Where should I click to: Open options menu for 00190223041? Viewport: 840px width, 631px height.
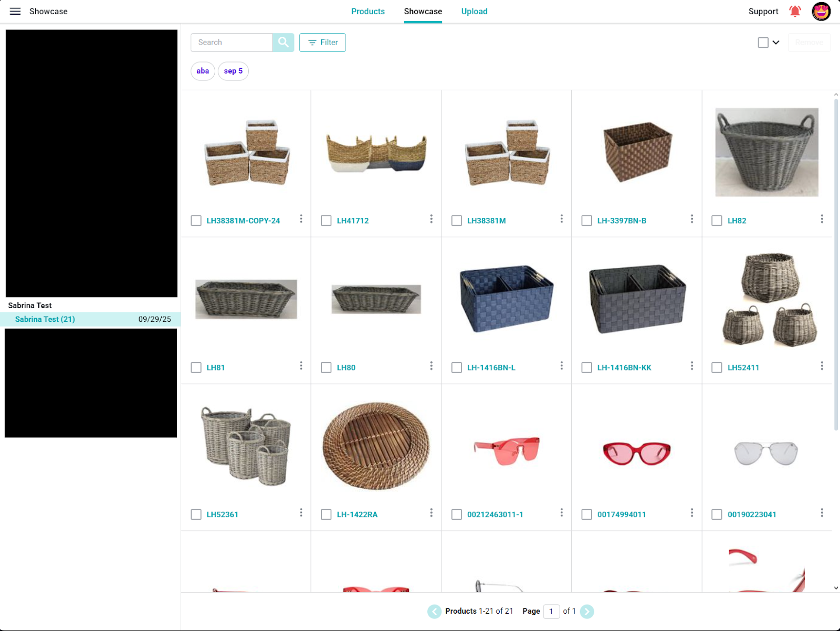(x=822, y=513)
